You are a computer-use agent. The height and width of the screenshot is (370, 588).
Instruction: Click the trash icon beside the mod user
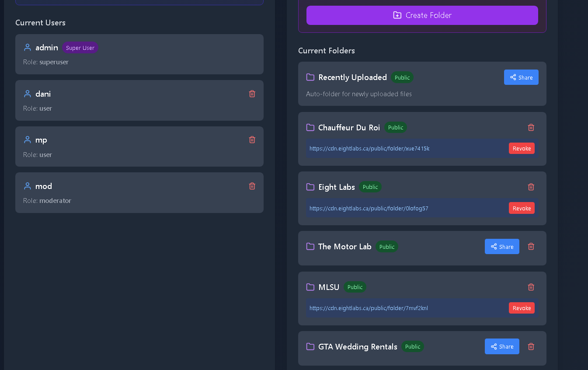[x=252, y=186]
